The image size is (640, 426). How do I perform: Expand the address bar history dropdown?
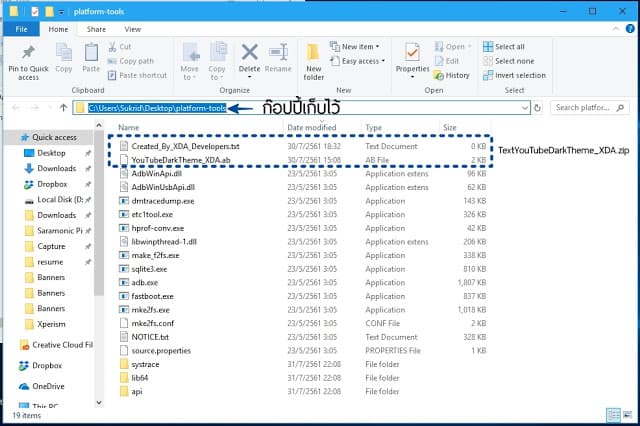524,108
